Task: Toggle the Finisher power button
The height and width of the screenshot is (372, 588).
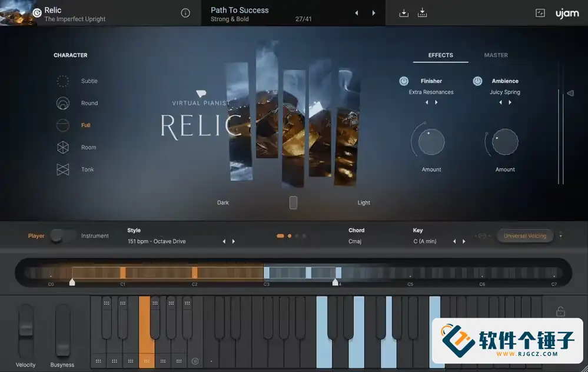Action: [404, 81]
